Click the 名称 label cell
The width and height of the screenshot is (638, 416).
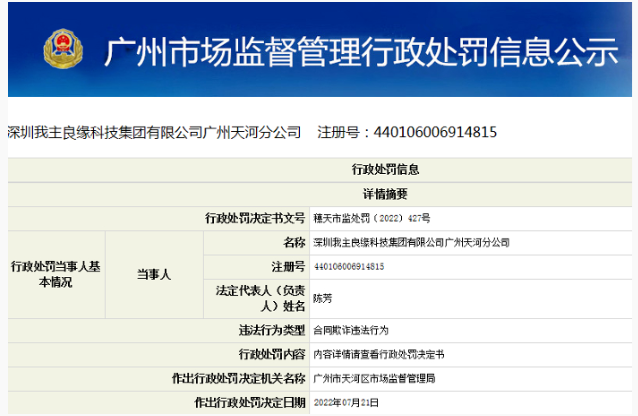coord(293,242)
